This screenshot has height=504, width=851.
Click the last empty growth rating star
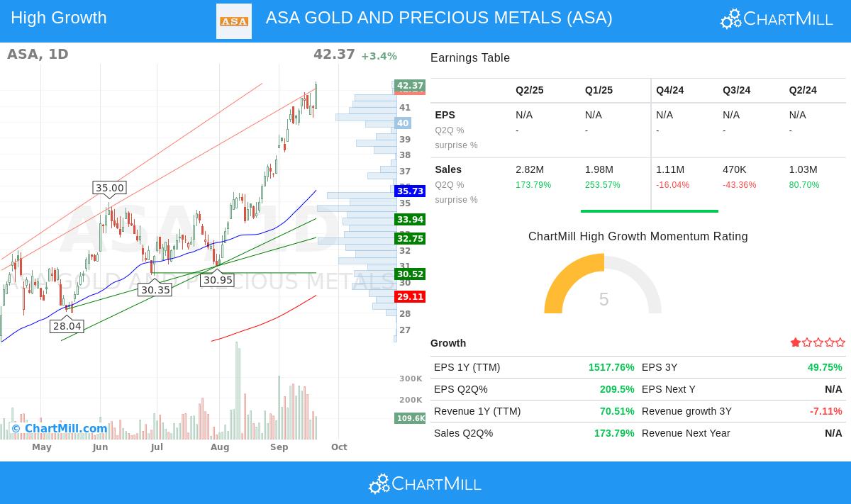(x=840, y=342)
